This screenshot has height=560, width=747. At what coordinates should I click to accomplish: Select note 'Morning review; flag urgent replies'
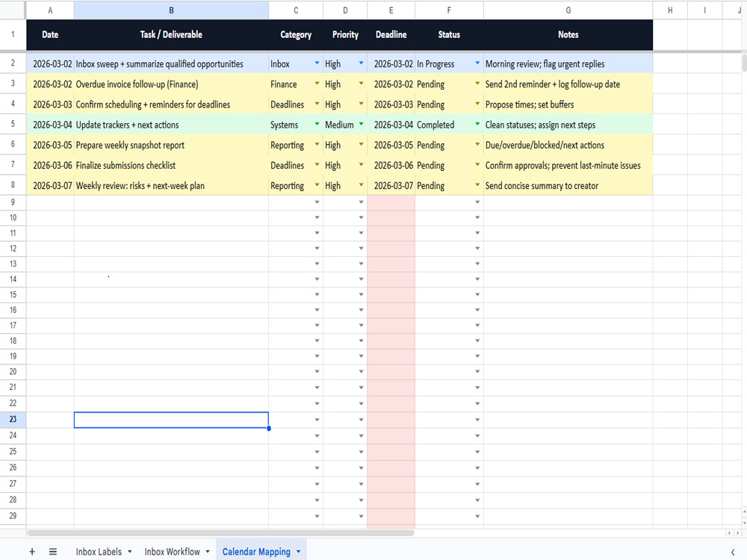tap(568, 63)
